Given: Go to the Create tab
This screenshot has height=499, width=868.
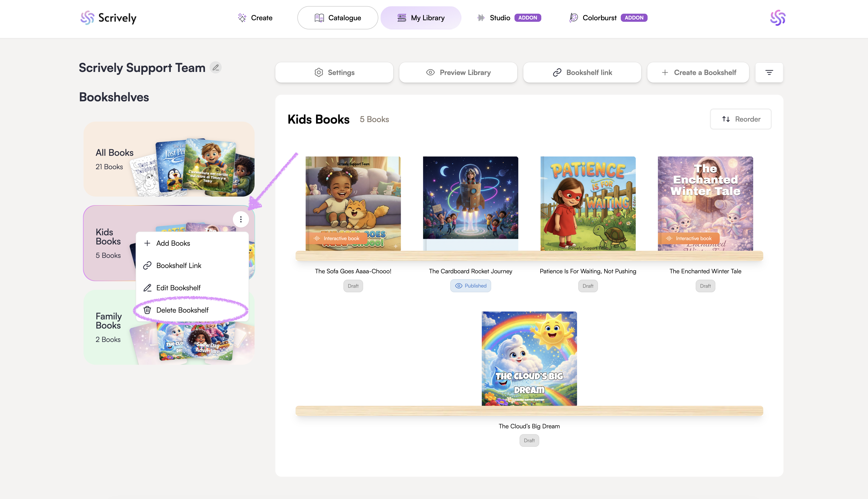Looking at the screenshot, I should pos(255,18).
